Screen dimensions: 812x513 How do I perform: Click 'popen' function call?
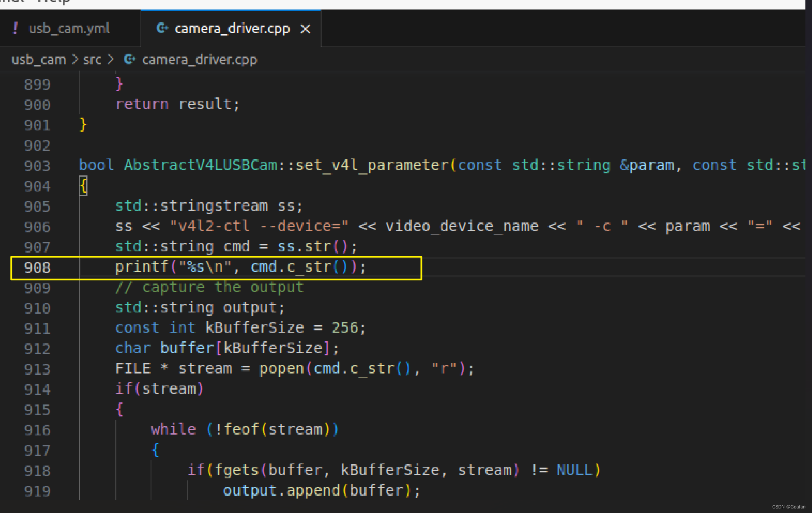click(281, 368)
